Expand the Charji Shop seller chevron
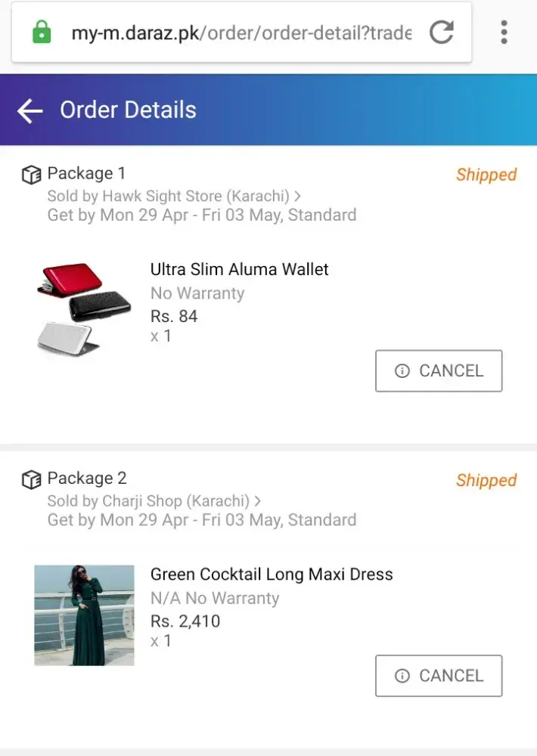The width and height of the screenshot is (537, 756). [x=258, y=500]
